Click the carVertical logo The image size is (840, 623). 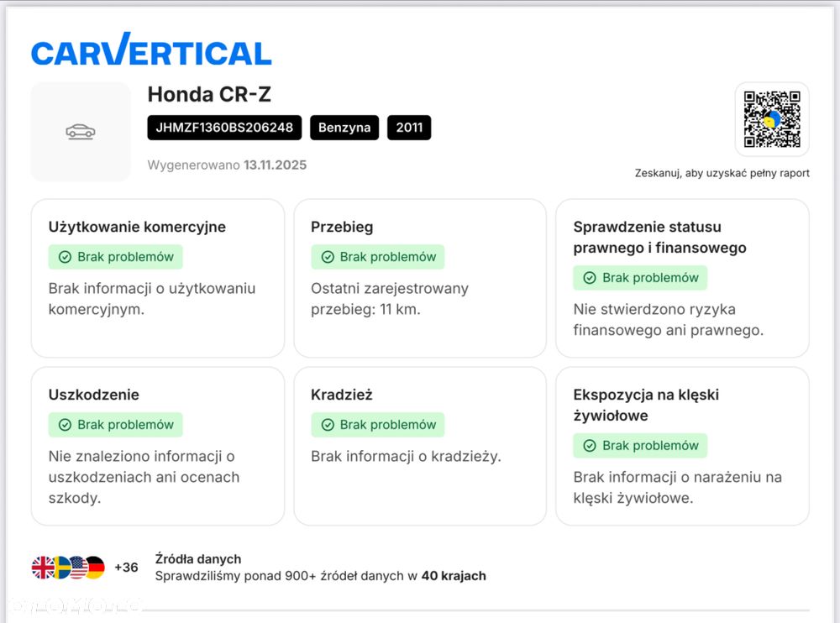[x=151, y=50]
